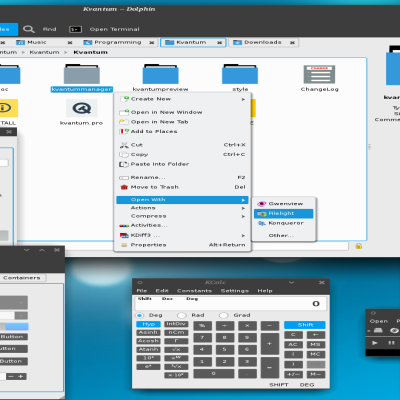Click the Asinh button in KCalc
The width and height of the screenshot is (400, 400).
[148, 333]
